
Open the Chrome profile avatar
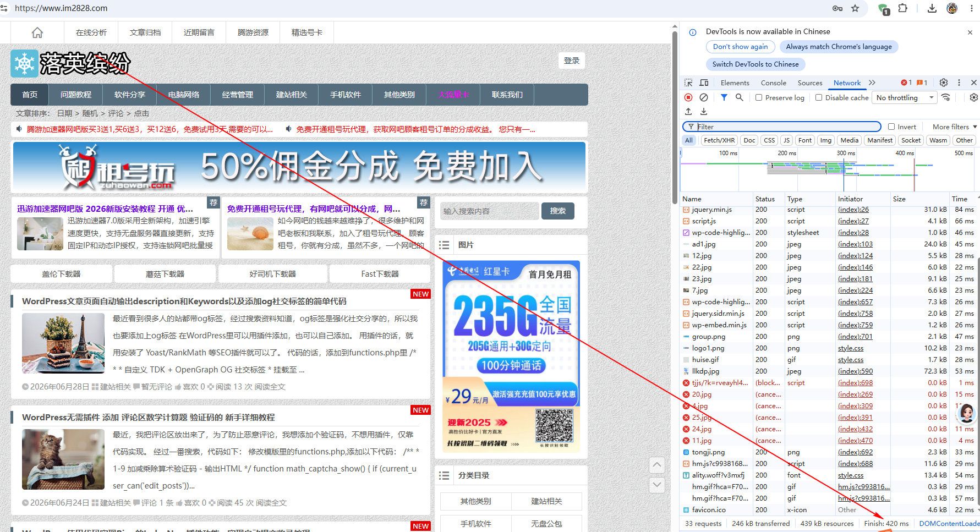(x=952, y=8)
